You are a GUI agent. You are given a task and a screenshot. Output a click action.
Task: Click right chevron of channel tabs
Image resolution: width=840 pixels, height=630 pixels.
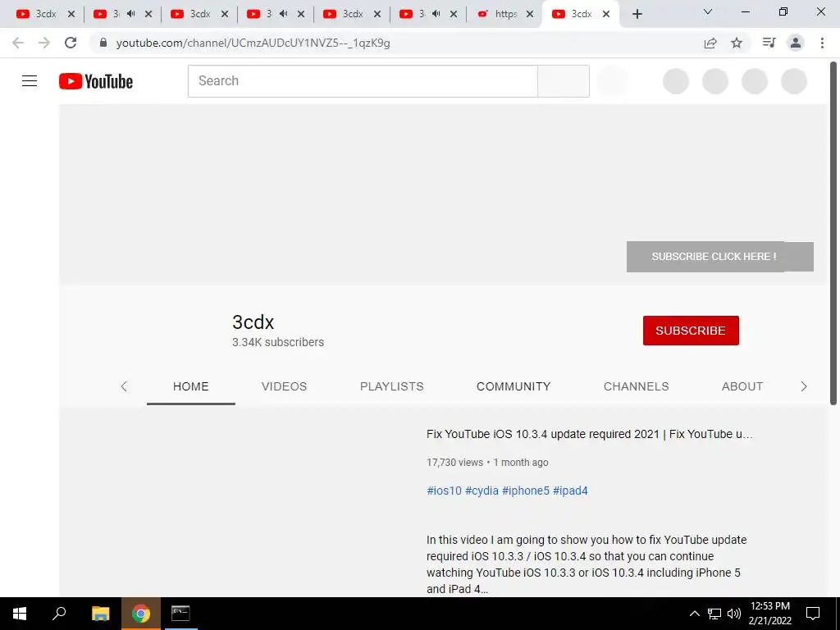[x=804, y=386]
